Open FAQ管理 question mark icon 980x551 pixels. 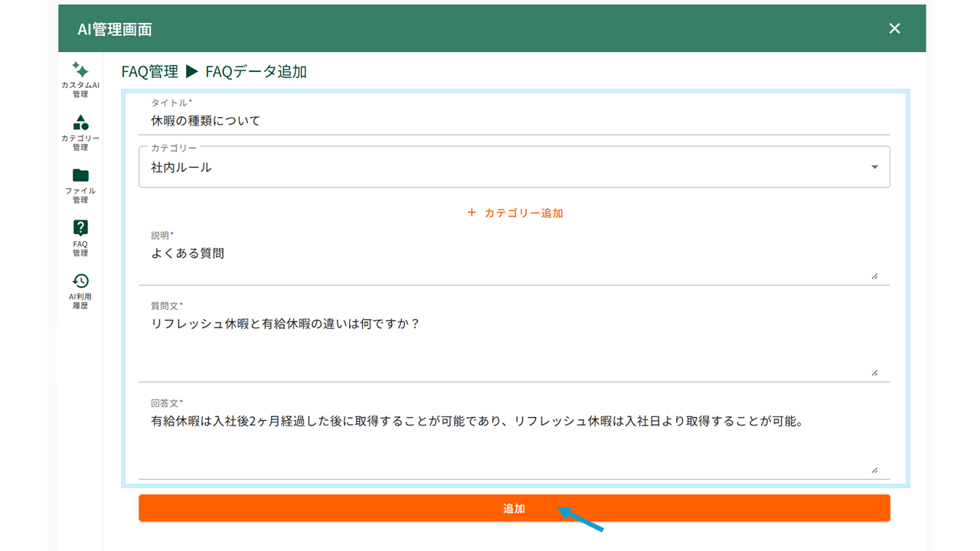[80, 227]
